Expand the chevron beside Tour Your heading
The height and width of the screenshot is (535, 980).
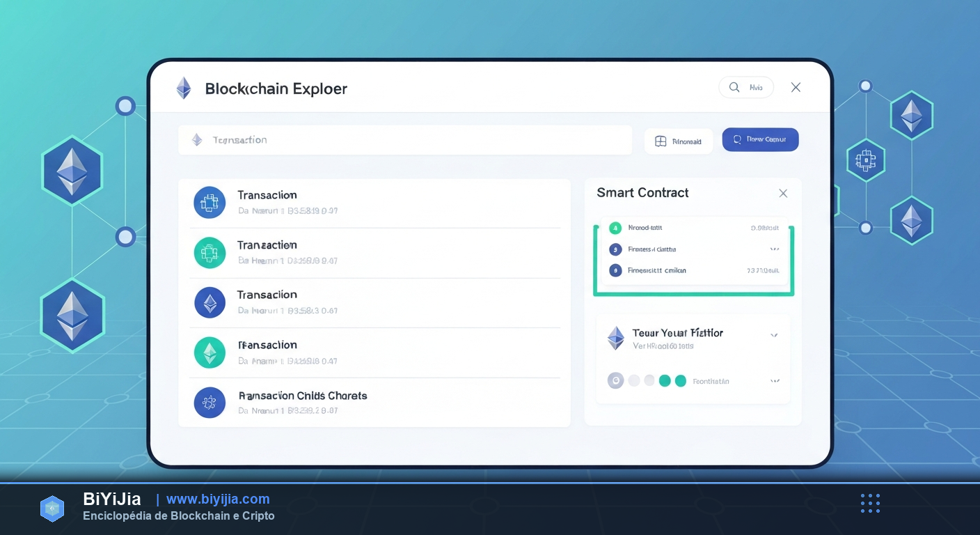[774, 335]
